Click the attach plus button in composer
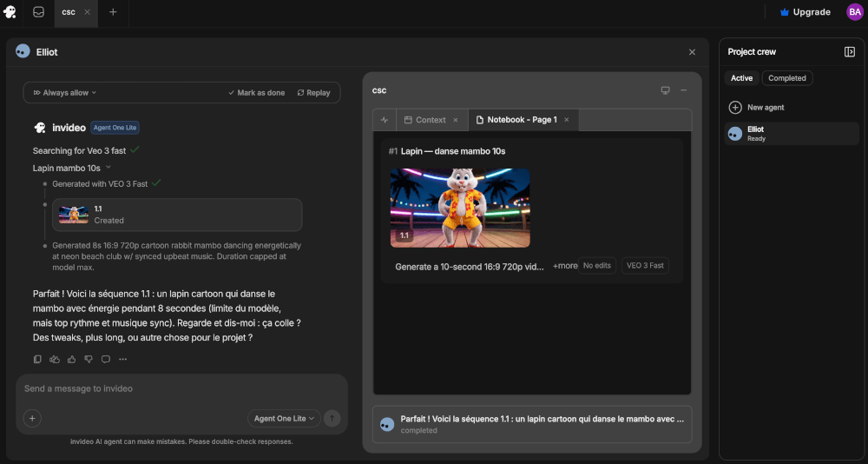 (32, 418)
